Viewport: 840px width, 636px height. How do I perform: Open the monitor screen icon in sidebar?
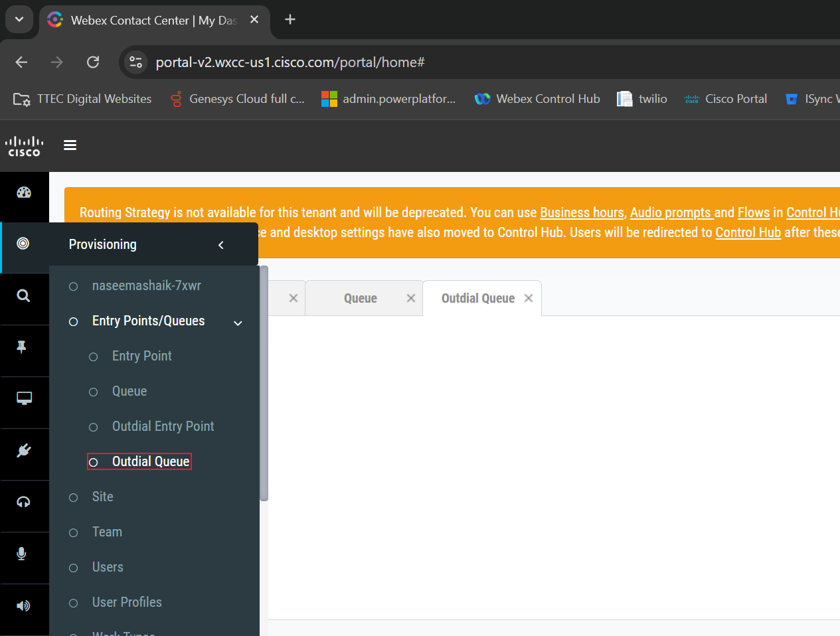click(24, 398)
